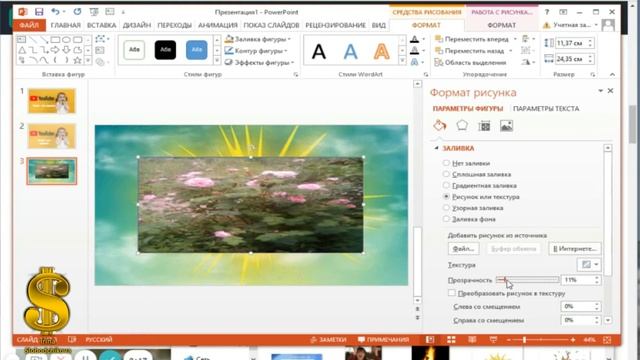Open the Effects pentagon tab
This screenshot has width=640, height=360.
462,126
